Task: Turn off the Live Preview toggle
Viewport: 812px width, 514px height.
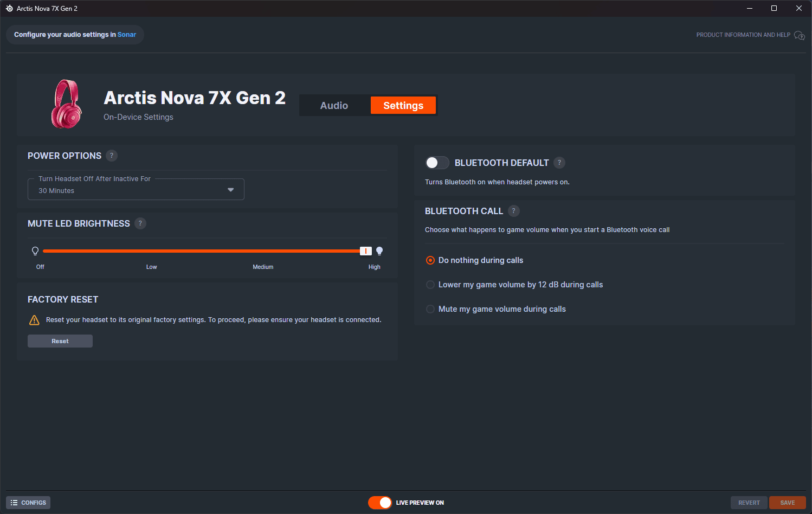Action: pos(380,503)
